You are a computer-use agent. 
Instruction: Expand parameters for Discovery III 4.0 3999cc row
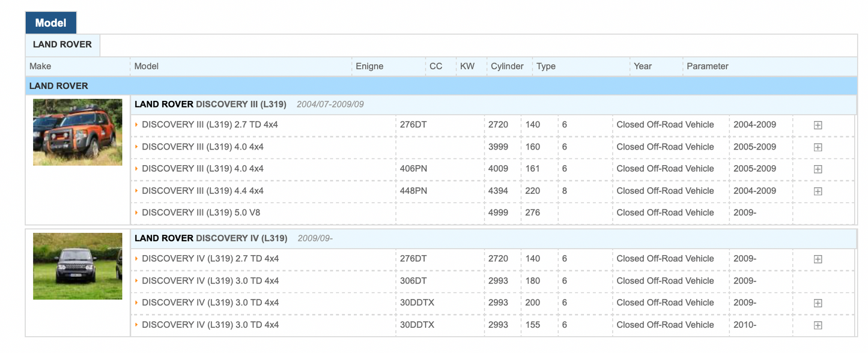pos(818,147)
